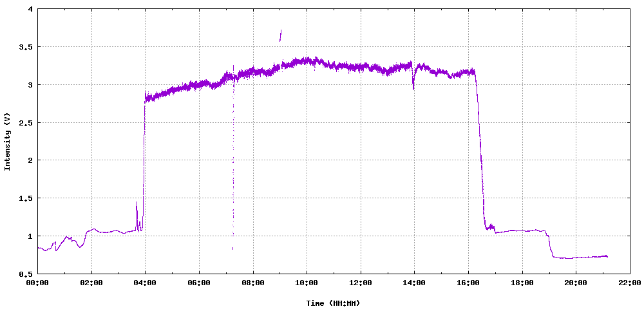Image resolution: width=644 pixels, height=309 pixels.
Task: Select the Time (HH:MM) axis title
Action: pos(333,303)
